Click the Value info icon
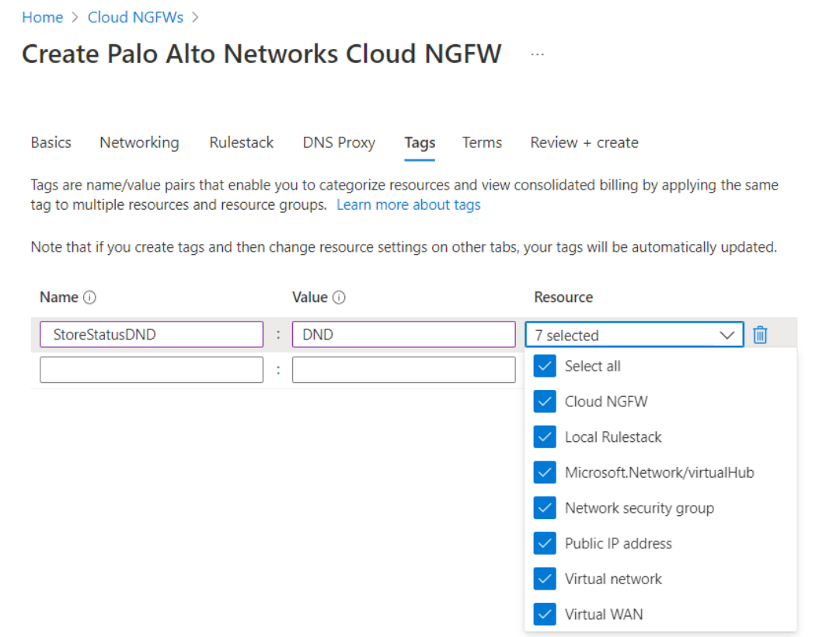This screenshot has height=637, width=840. [339, 298]
